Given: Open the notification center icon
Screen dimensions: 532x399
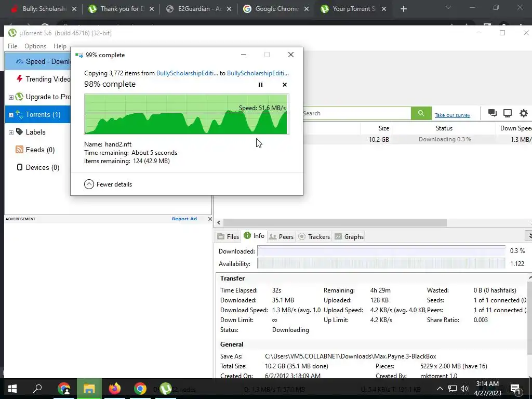Looking at the screenshot, I should coord(516,389).
